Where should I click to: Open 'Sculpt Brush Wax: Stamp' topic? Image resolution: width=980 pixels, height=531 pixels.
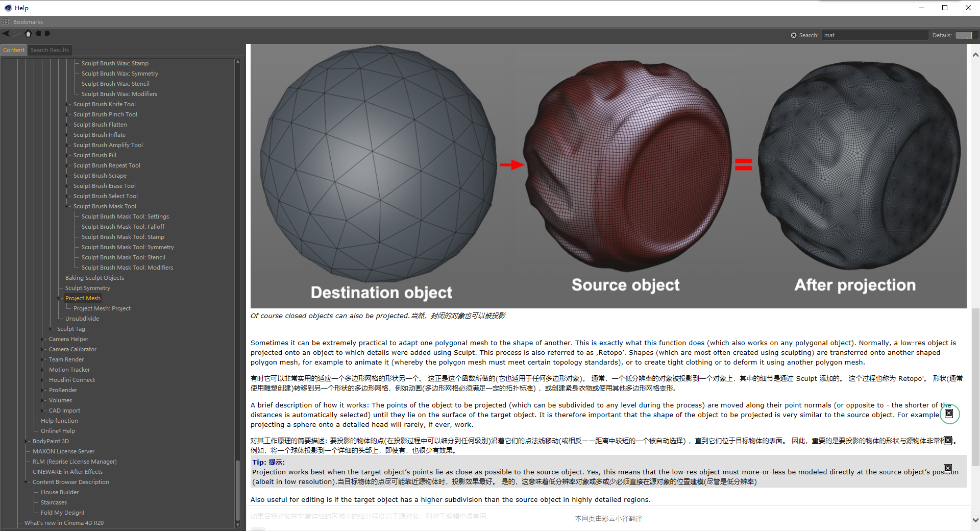[115, 63]
